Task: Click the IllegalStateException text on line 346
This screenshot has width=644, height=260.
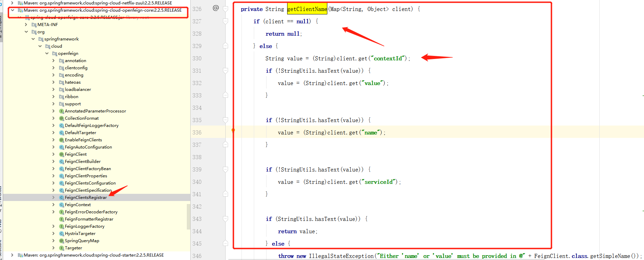Action: [341, 256]
